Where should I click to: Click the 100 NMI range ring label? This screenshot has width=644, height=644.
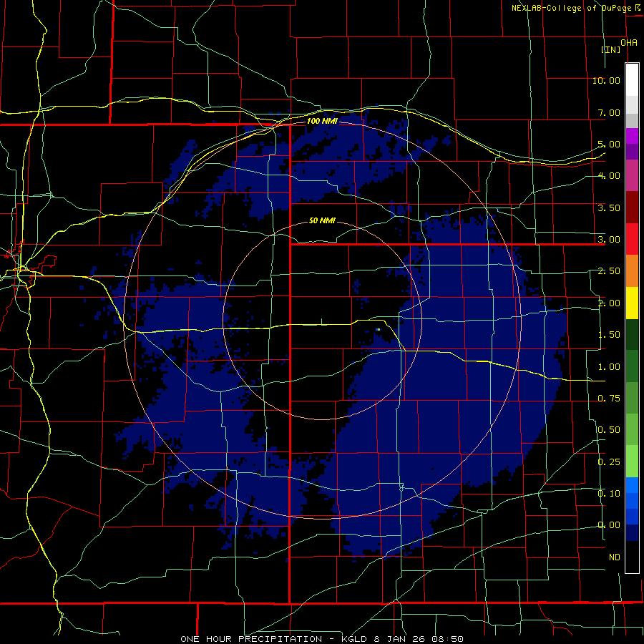(322, 121)
